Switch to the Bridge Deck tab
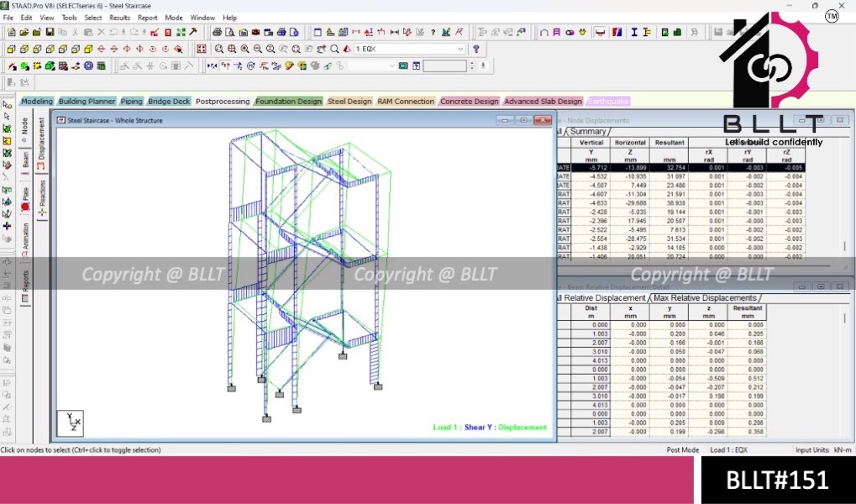 coord(169,101)
